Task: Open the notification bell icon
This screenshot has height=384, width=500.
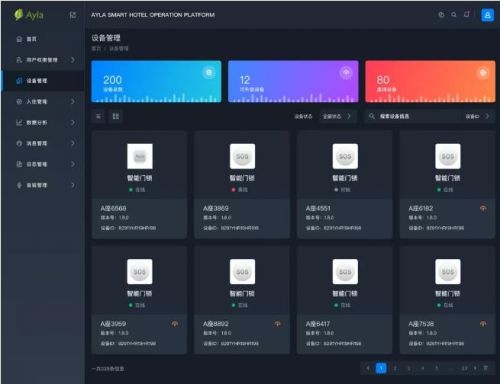Action: click(x=467, y=15)
